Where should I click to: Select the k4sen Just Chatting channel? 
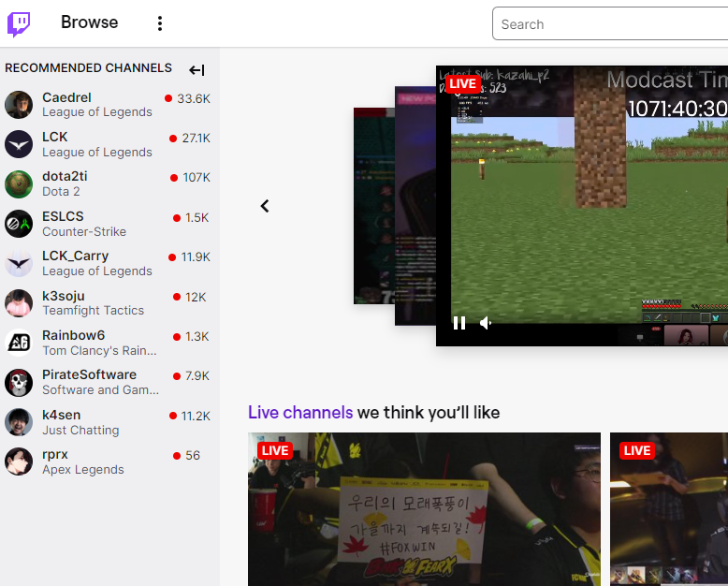click(94, 422)
